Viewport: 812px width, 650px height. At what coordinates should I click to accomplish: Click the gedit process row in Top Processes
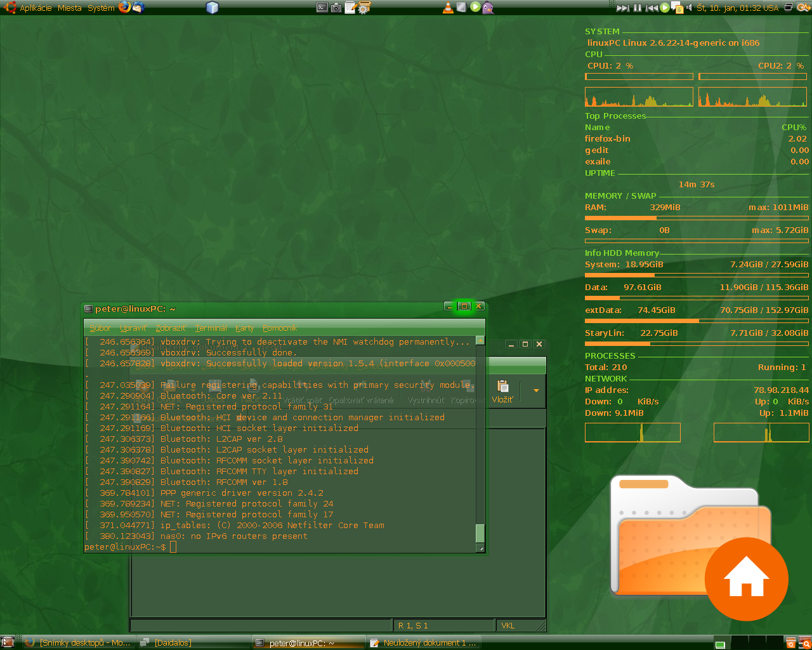pos(696,150)
